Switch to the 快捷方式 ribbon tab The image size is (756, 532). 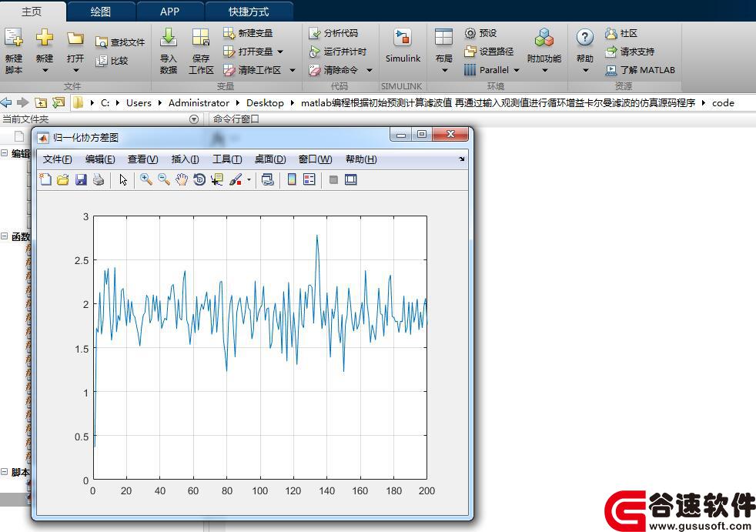[249, 12]
